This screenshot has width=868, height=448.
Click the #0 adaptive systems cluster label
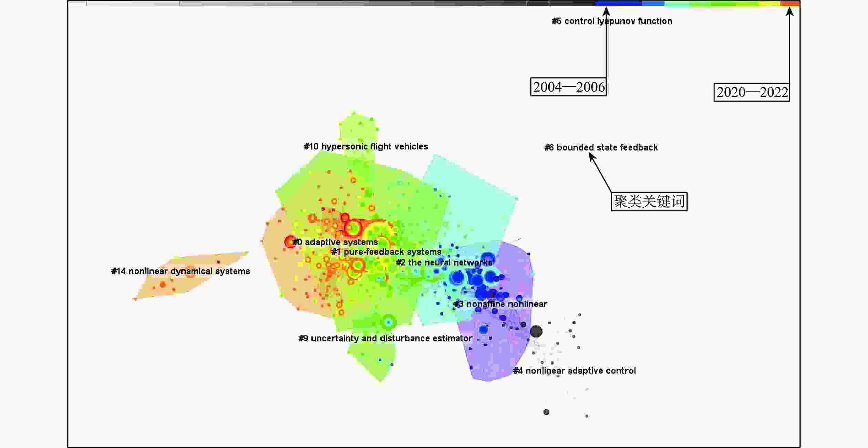(335, 242)
